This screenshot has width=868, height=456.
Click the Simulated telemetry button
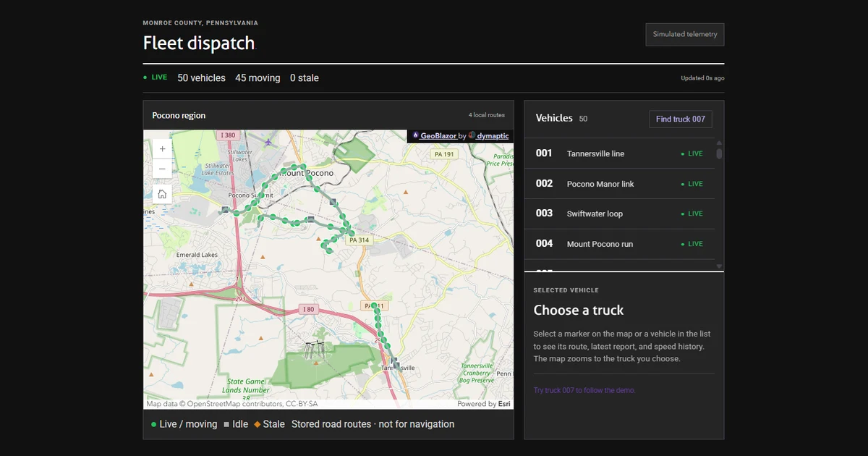click(x=685, y=35)
